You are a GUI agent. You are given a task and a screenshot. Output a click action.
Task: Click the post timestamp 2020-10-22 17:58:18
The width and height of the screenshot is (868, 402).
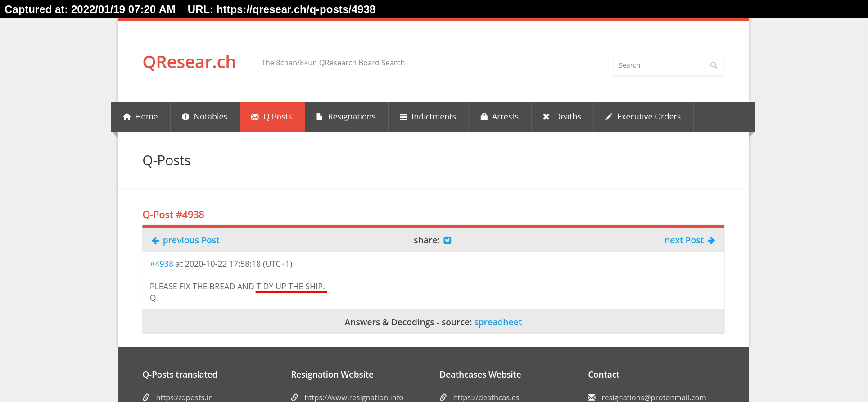pyautogui.click(x=223, y=264)
